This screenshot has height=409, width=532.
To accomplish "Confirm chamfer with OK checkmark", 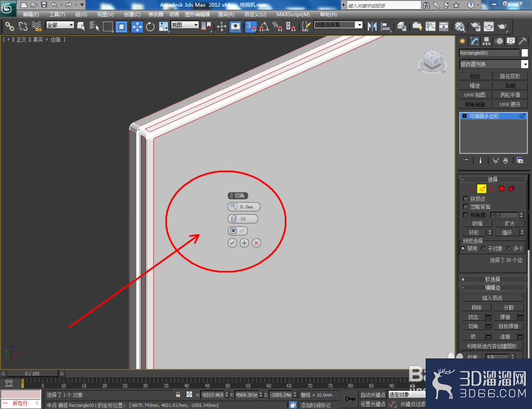I will click(x=232, y=243).
